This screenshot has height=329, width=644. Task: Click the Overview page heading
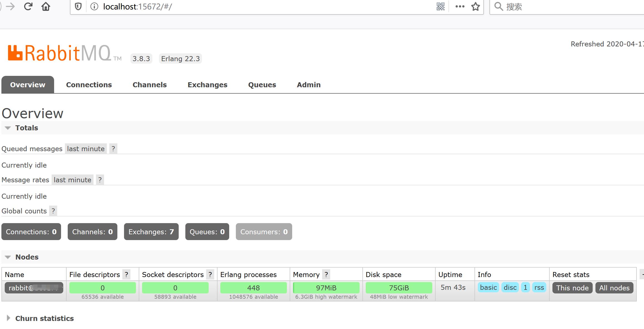coord(32,113)
